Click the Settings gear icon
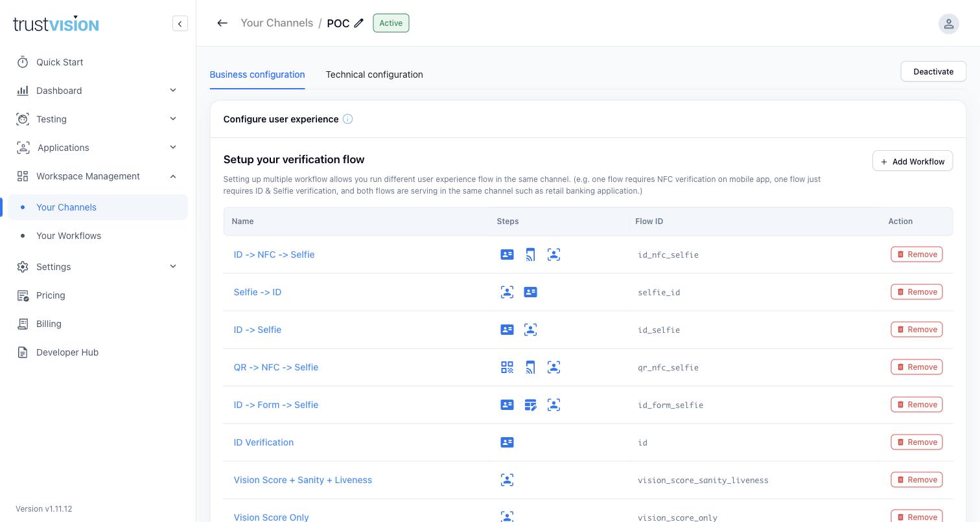 click(x=23, y=267)
